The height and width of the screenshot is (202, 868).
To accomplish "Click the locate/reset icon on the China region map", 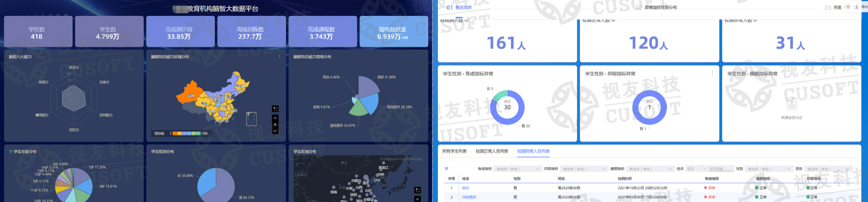I will [275, 125].
